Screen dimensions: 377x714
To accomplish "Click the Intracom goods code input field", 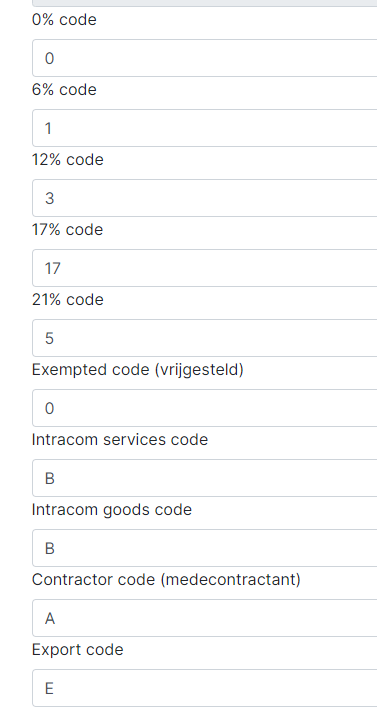I will (204, 548).
